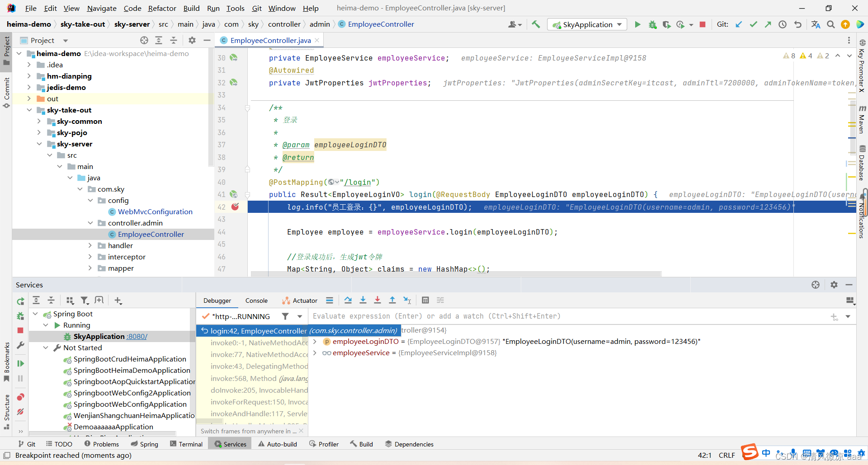Open the Git tool window button
Viewport: 868px width, 465px height.
tap(27, 444)
